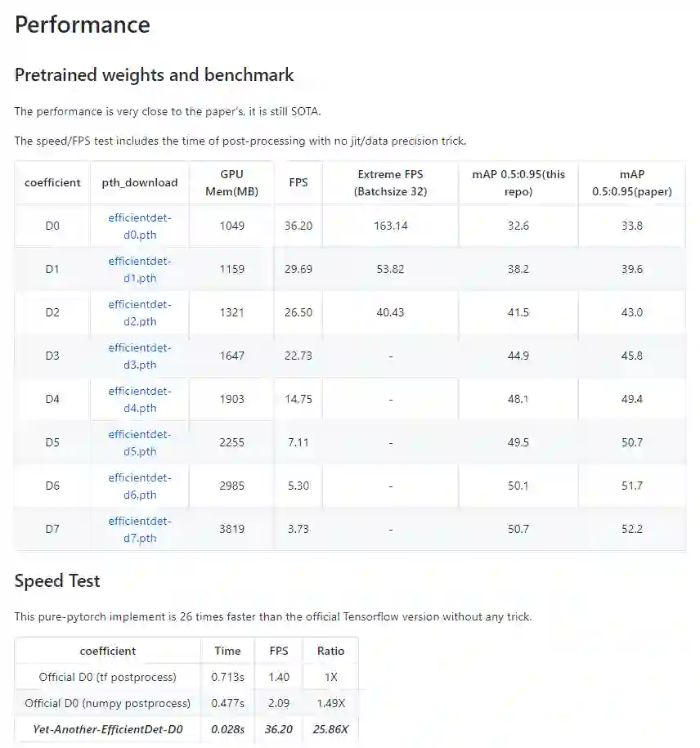Click the efficientdet-d4.pth link
The width and height of the screenshot is (700, 748).
(x=140, y=399)
